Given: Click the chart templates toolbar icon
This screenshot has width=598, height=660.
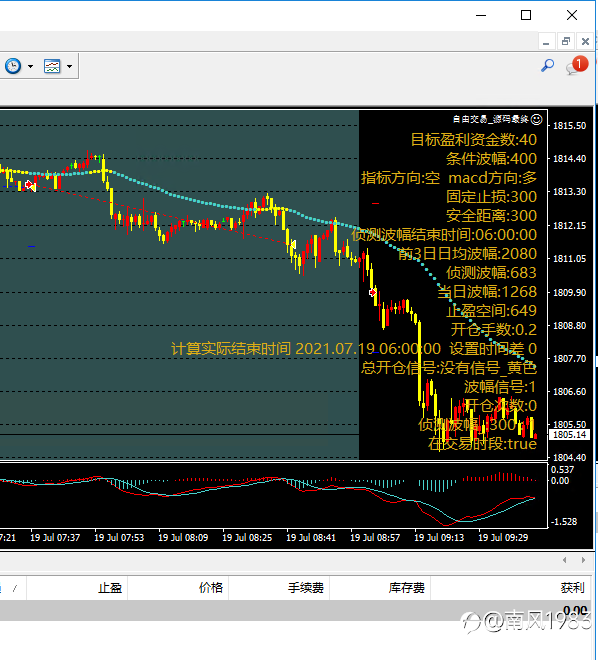Looking at the screenshot, I should click(52, 66).
